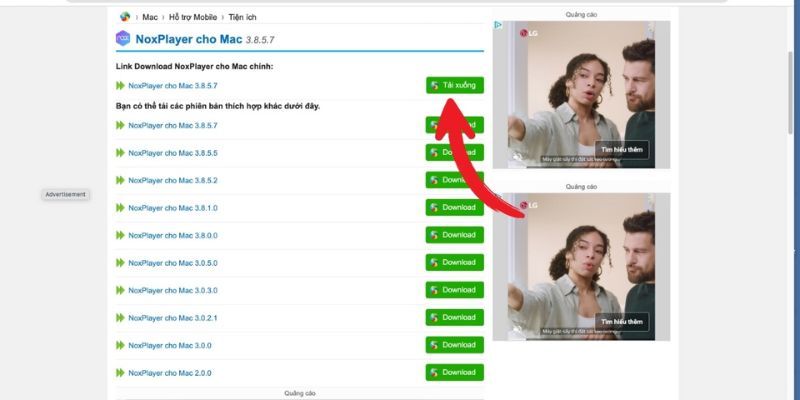The width and height of the screenshot is (800, 400).
Task: Click the LG logo in the top ad
Action: pos(529,34)
